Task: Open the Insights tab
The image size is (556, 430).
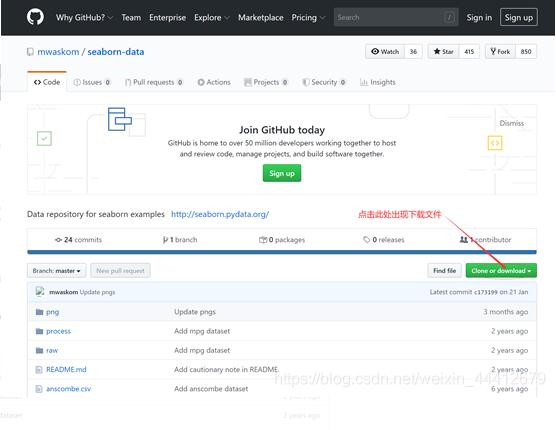Action: (x=378, y=82)
